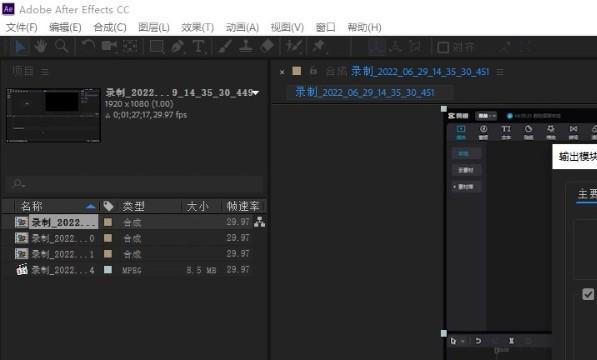This screenshot has height=360, width=597.
Task: Open the 项目 panel menu
Action: [44, 72]
